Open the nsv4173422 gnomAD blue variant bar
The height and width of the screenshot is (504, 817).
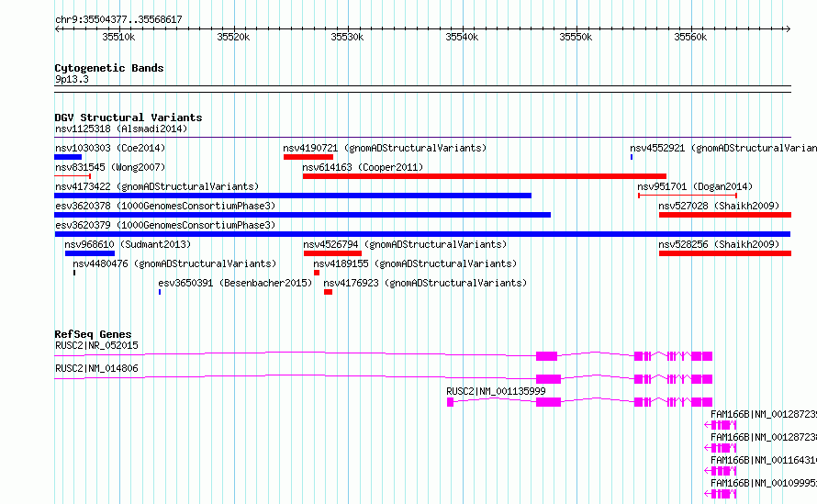pos(293,196)
